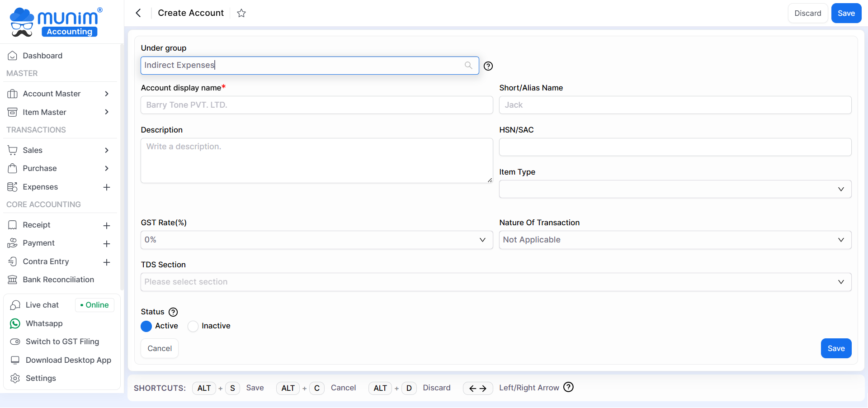Open the Nature Of Transaction dropdown
The width and height of the screenshot is (868, 408).
click(675, 240)
